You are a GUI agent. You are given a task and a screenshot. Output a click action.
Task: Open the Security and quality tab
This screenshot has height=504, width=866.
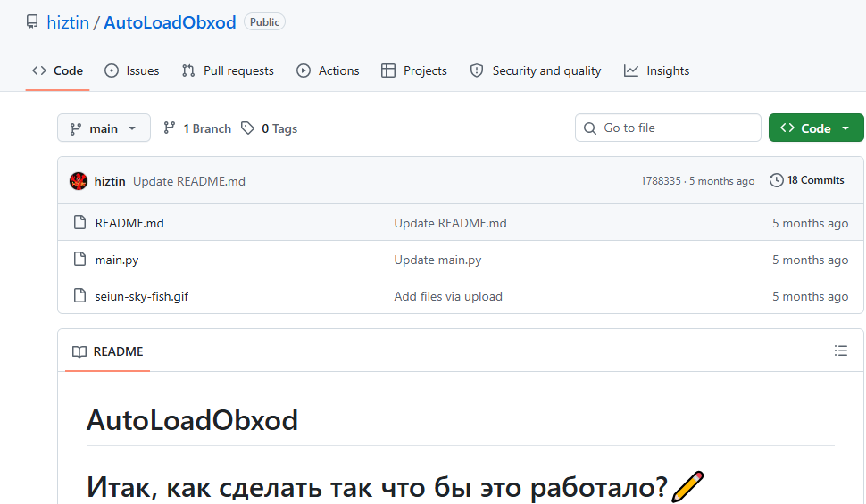536,70
